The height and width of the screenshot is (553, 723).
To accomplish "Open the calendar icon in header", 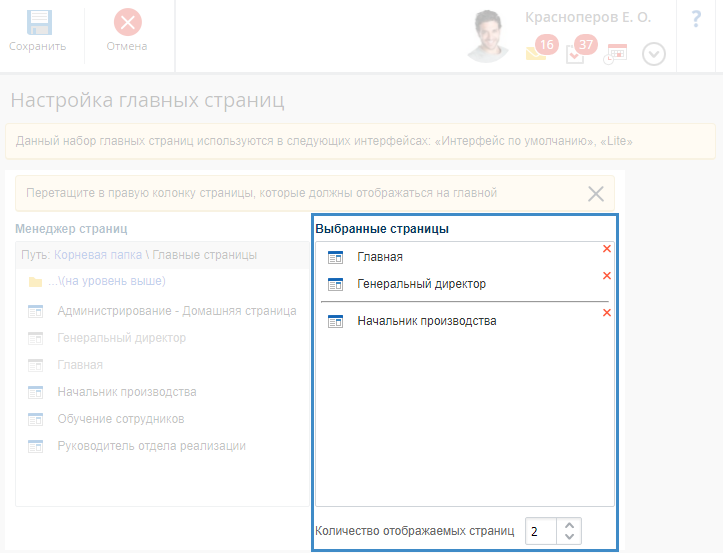I will click(615, 54).
